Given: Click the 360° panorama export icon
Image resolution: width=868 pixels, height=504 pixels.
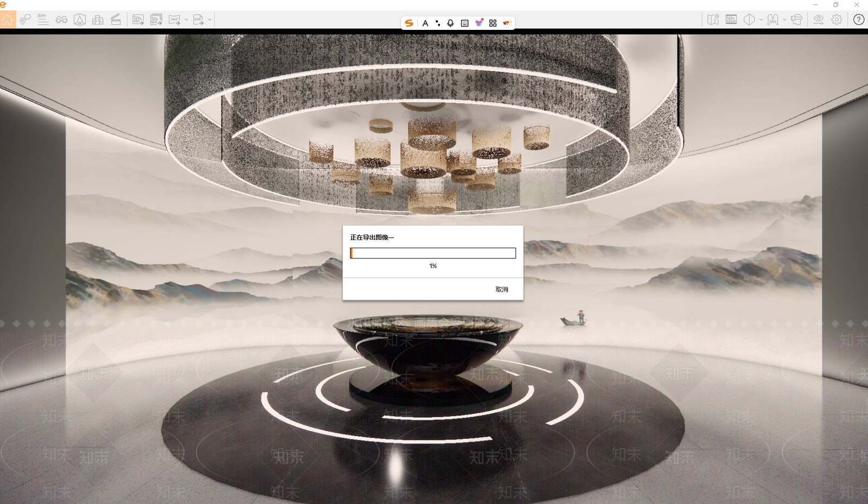Looking at the screenshot, I should [x=175, y=20].
